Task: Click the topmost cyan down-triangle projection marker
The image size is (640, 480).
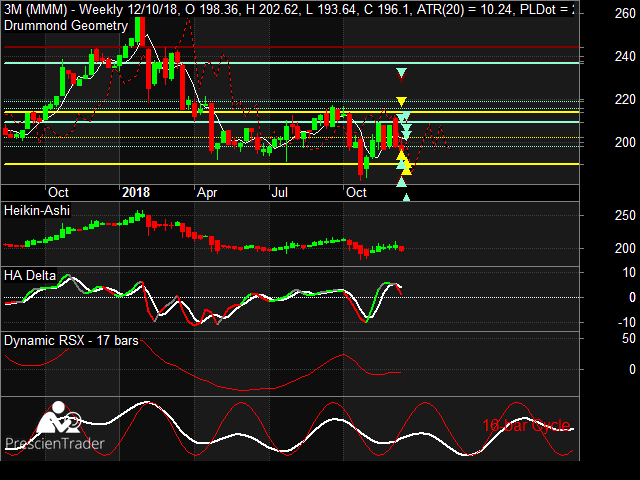Action: click(x=401, y=73)
